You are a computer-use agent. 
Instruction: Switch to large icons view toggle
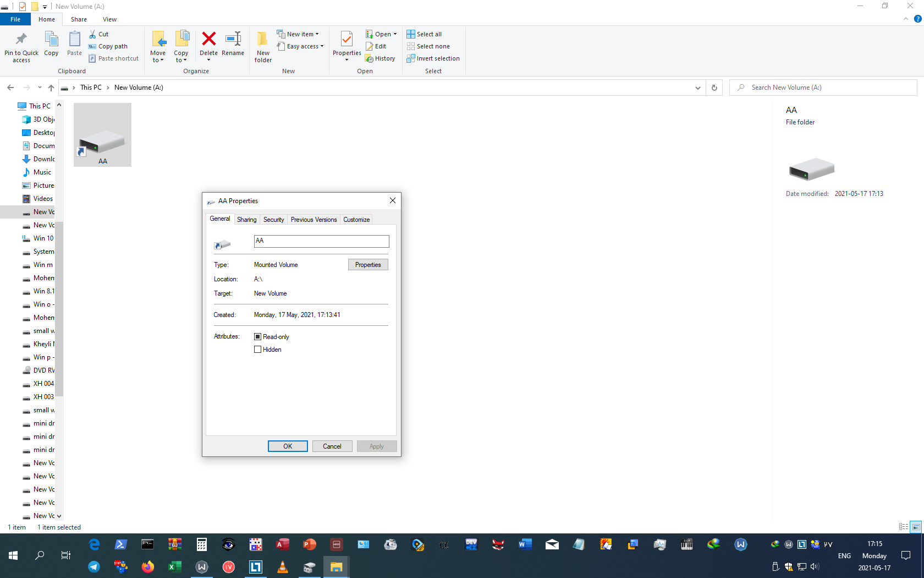pyautogui.click(x=916, y=527)
